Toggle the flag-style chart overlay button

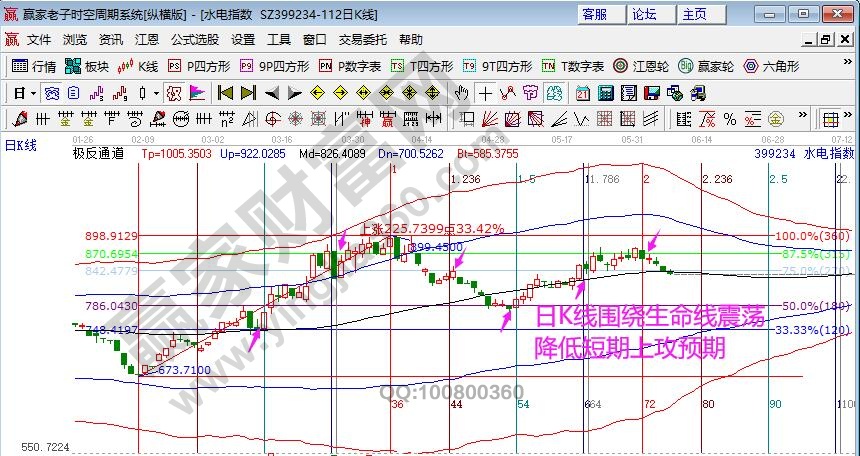(197, 93)
